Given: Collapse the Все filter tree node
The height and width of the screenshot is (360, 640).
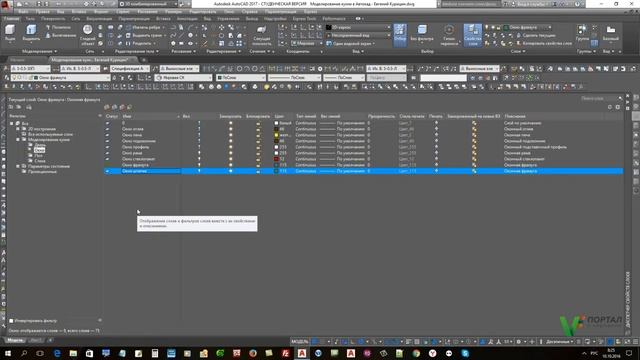Looking at the screenshot, I should (12, 123).
